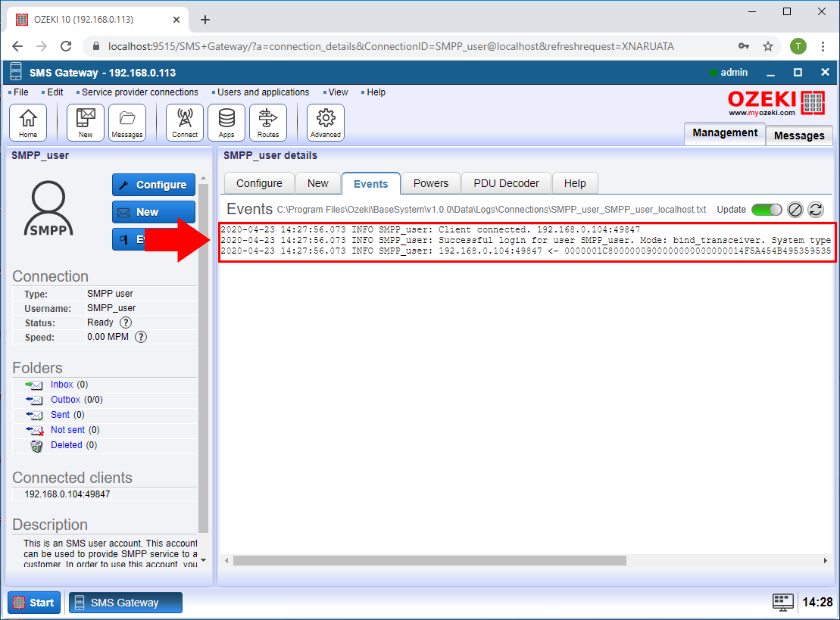Open the Users and applications menu
Image resolution: width=840 pixels, height=620 pixels.
tap(261, 92)
